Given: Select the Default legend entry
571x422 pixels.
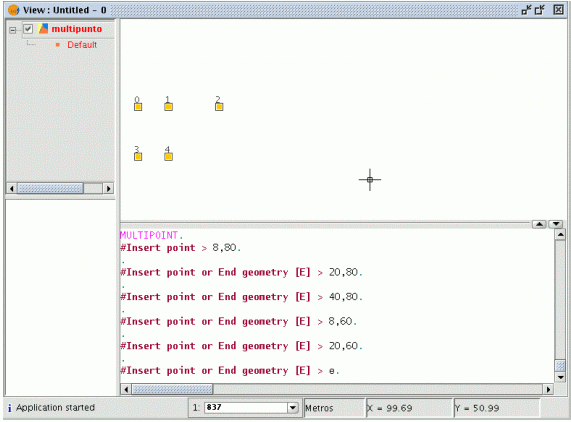Looking at the screenshot, I should pyautogui.click(x=82, y=45).
